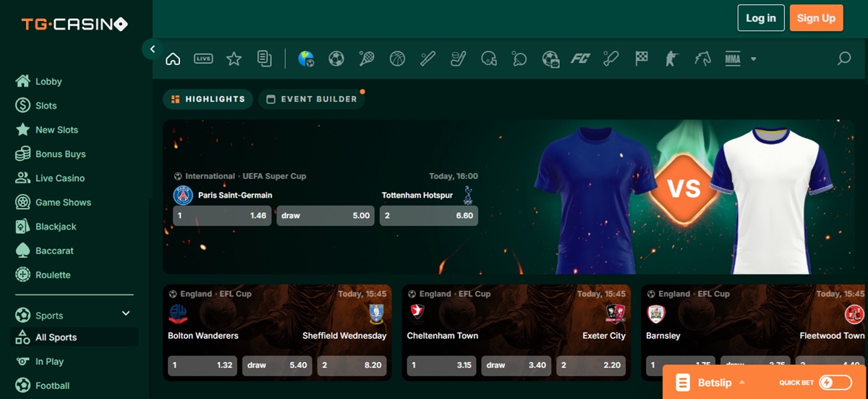Image resolution: width=868 pixels, height=399 pixels.
Task: Open Game Shows in the sidebar
Action: pyautogui.click(x=63, y=203)
